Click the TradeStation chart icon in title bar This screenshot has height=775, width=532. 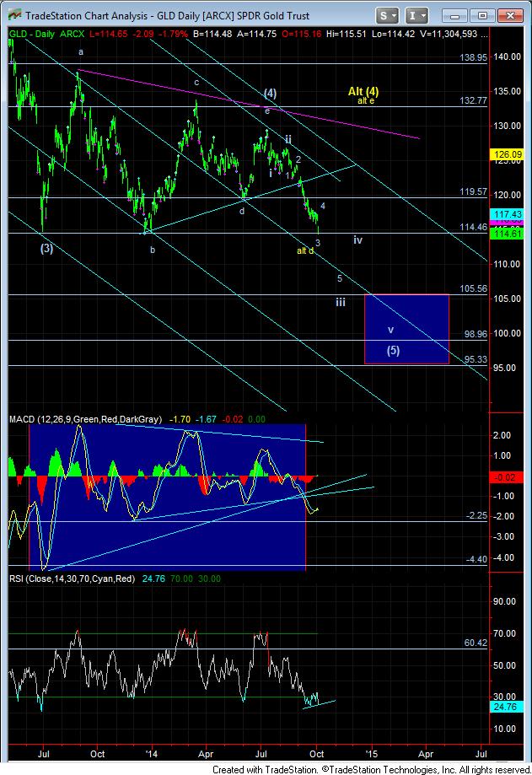[15, 15]
